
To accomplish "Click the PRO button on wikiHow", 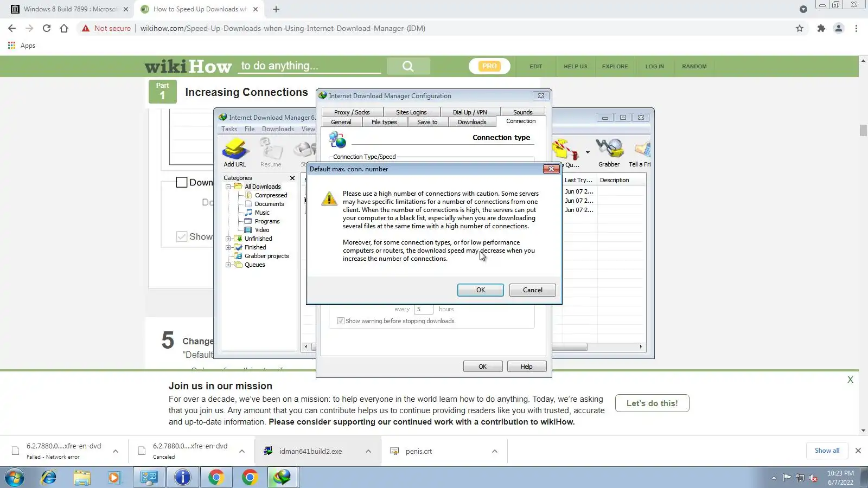I will click(489, 66).
